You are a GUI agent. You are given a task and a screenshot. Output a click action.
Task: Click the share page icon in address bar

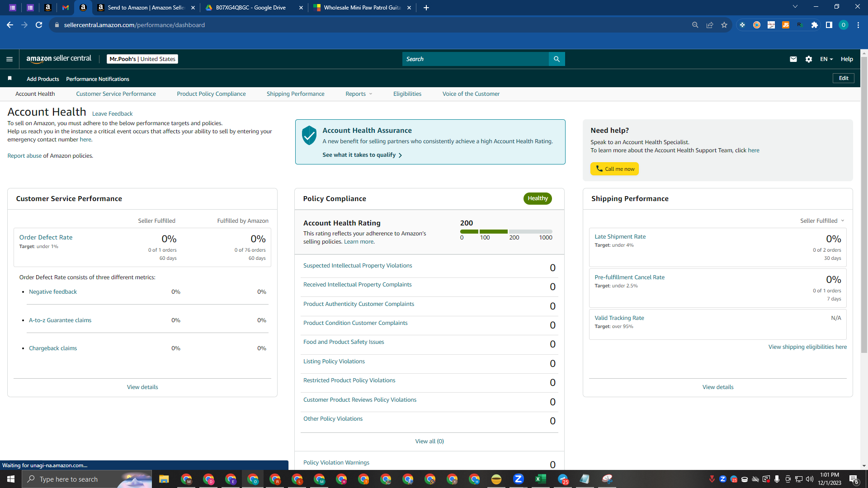click(710, 25)
